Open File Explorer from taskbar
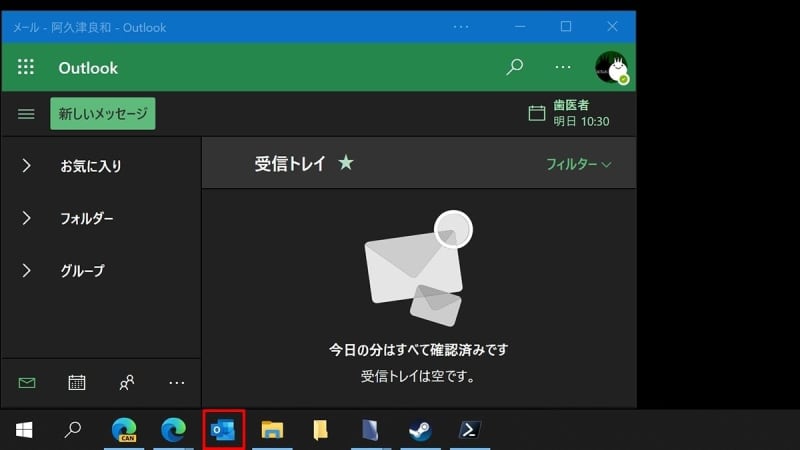Image resolution: width=800 pixels, height=450 pixels. 272,430
